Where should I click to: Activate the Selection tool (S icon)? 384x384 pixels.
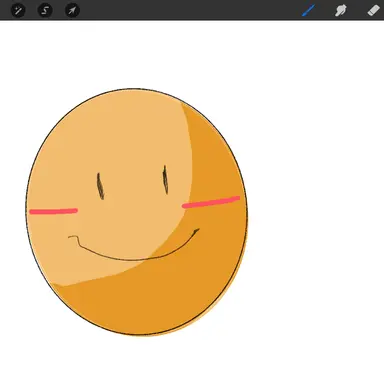(45, 10)
